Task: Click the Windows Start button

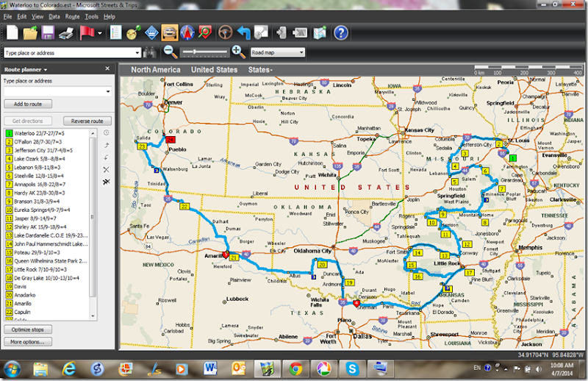Action: pyautogui.click(x=12, y=369)
